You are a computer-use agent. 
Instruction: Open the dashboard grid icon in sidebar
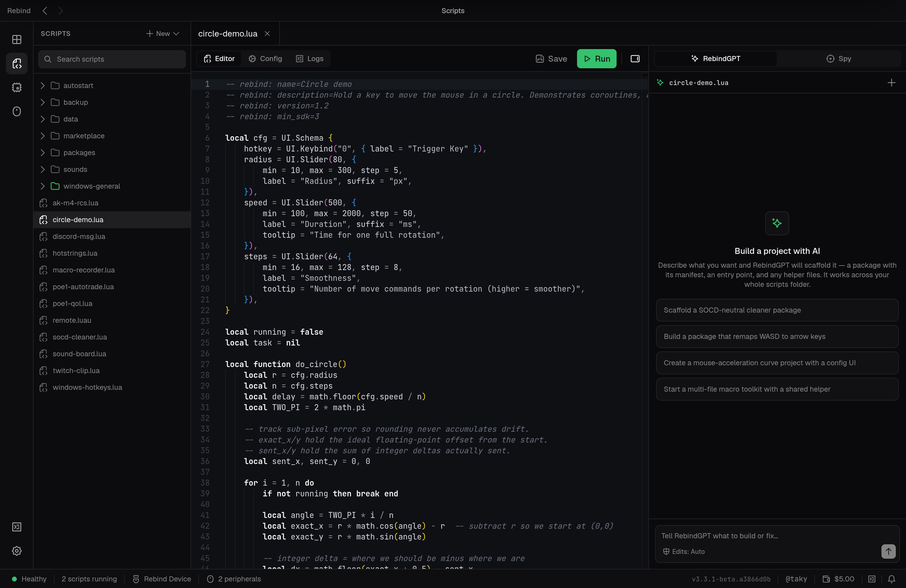click(17, 39)
